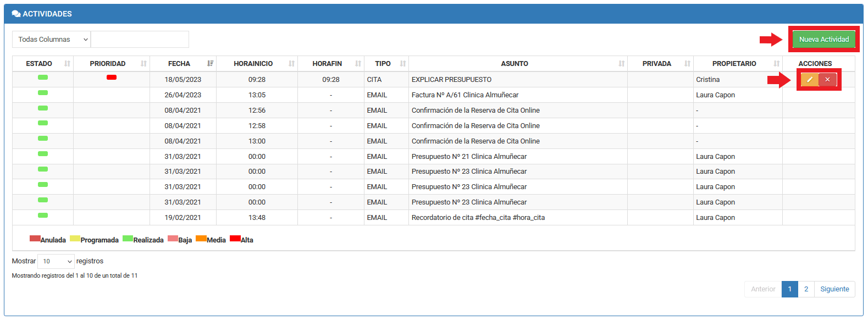Sort by the FECHA column
The width and height of the screenshot is (868, 320).
pyautogui.click(x=183, y=64)
